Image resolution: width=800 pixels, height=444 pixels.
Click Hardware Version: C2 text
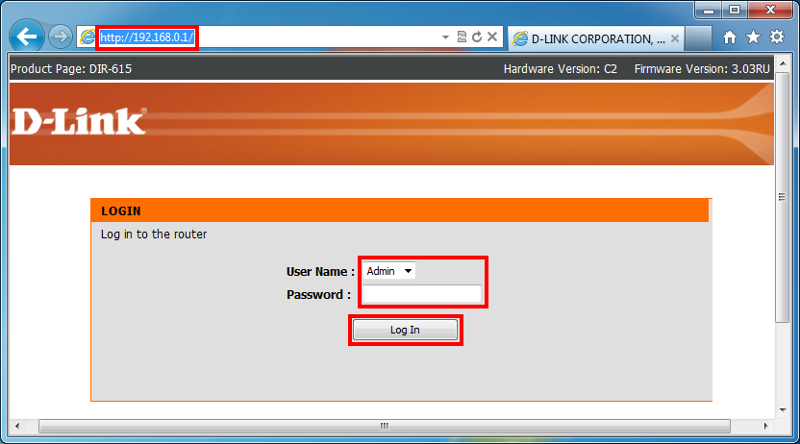(x=560, y=69)
